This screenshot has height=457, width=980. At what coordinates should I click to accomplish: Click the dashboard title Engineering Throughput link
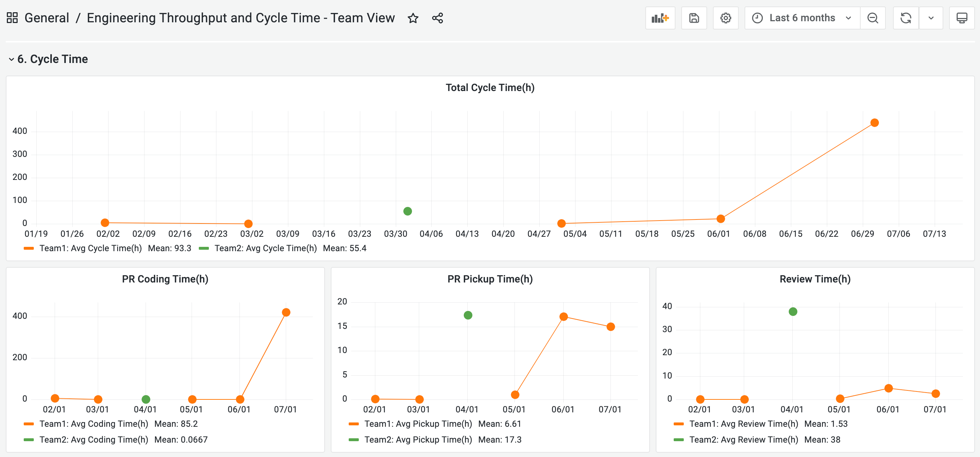[241, 18]
